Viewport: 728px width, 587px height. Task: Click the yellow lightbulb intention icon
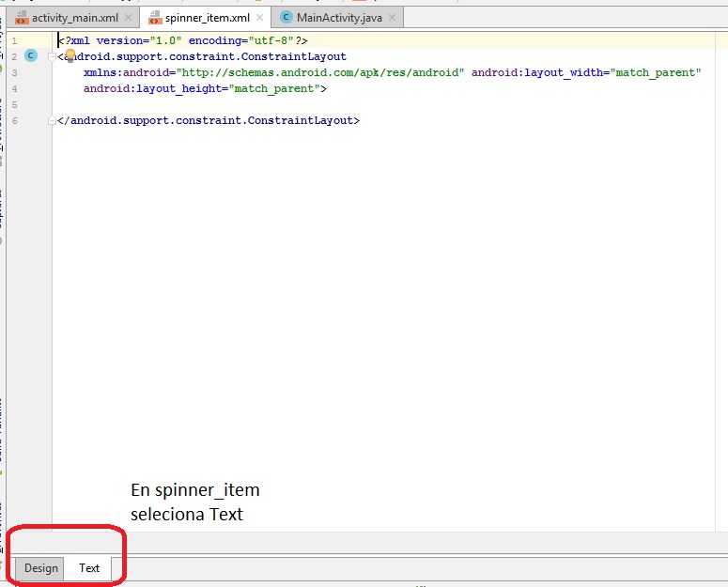(x=70, y=56)
